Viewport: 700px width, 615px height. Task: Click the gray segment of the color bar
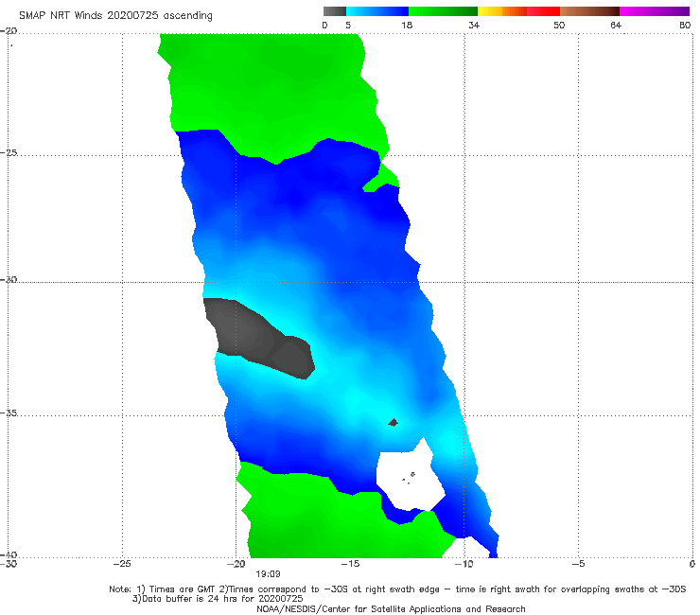(334, 11)
